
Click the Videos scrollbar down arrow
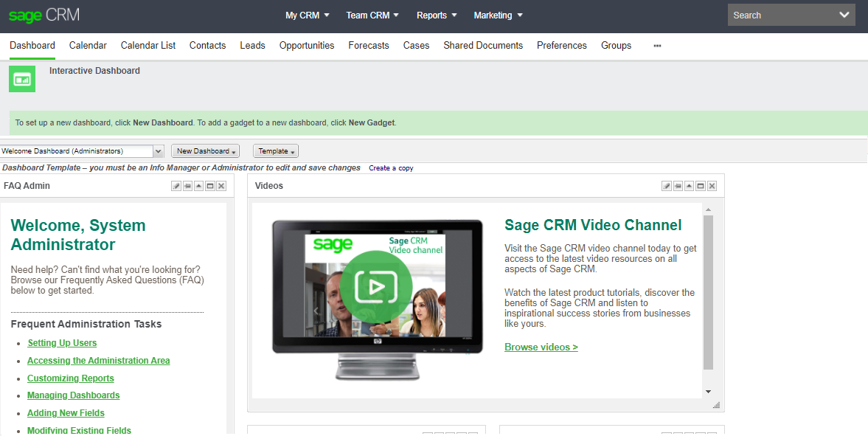coord(708,392)
